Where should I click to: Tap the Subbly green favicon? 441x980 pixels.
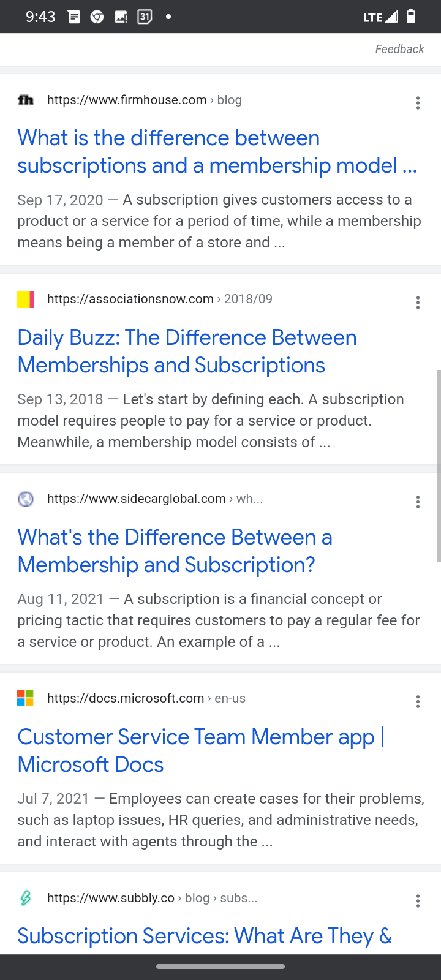click(x=26, y=898)
